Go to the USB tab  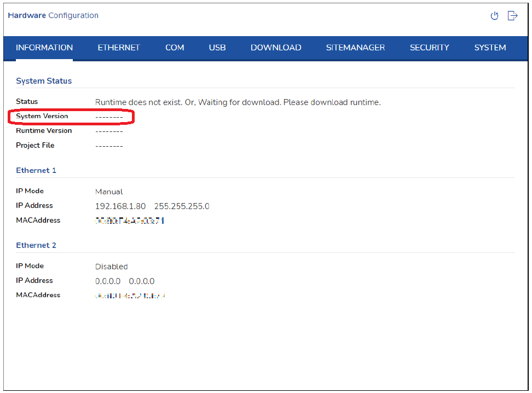tap(217, 48)
